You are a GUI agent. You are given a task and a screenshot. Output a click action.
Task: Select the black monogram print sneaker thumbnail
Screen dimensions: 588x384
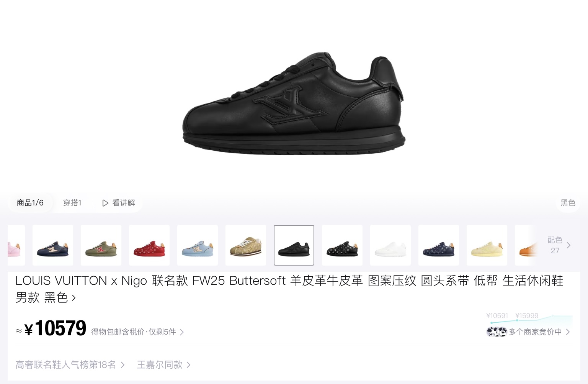click(342, 245)
